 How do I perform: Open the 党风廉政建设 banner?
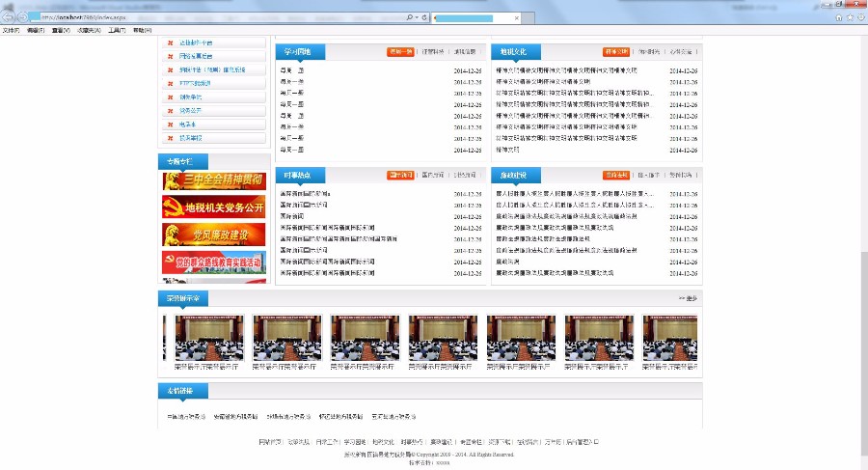[214, 235]
